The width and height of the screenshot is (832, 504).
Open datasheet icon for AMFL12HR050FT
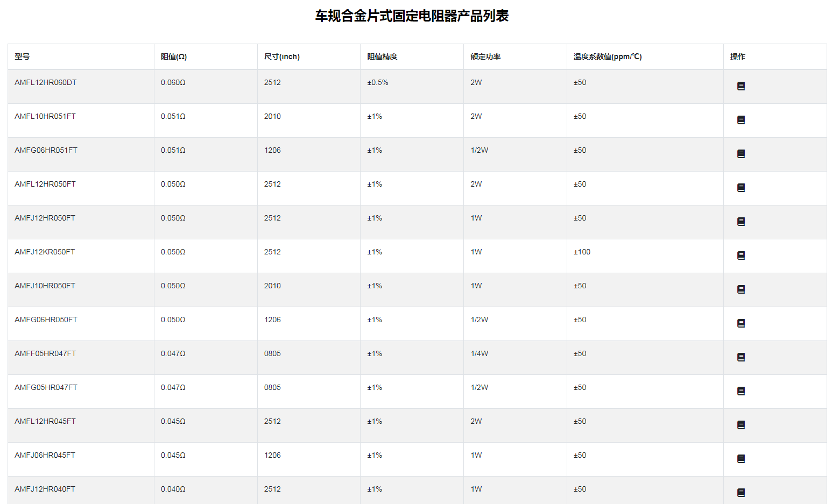tap(741, 188)
